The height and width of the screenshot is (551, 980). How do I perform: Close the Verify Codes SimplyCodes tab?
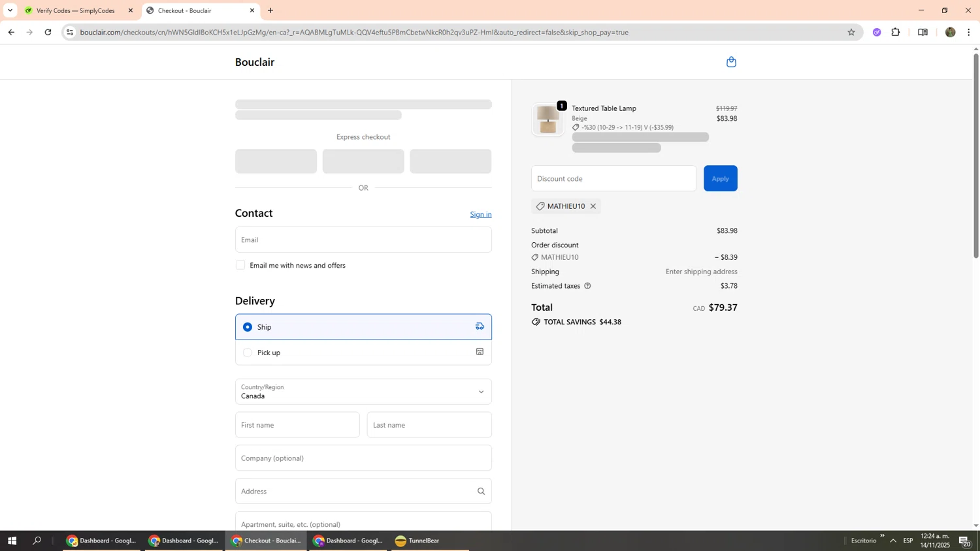[x=131, y=10]
